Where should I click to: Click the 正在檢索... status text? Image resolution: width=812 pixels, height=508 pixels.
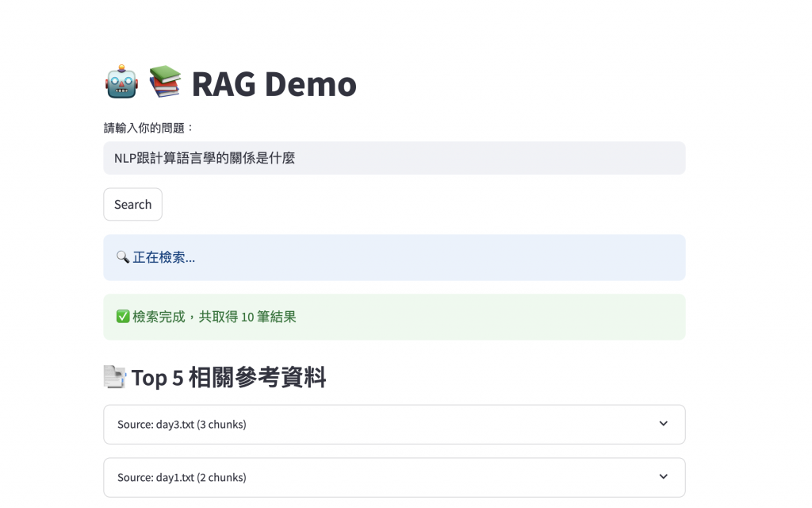[163, 258]
